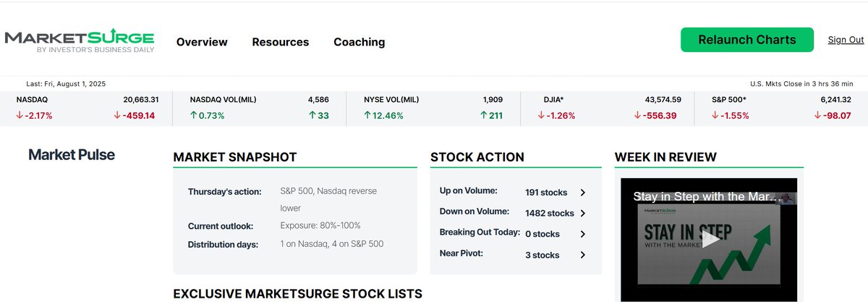Viewport: 868px width, 302px height.
Task: Click the NASDAQ red down arrow icon
Action: (20, 115)
